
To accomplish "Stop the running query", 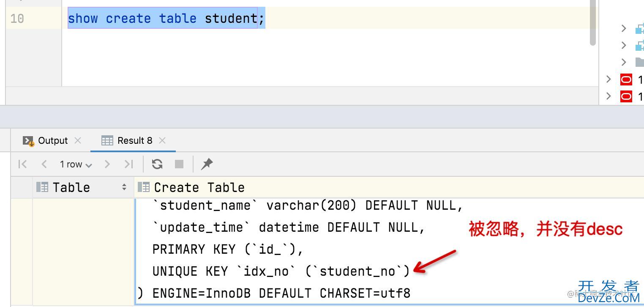I will tap(179, 164).
